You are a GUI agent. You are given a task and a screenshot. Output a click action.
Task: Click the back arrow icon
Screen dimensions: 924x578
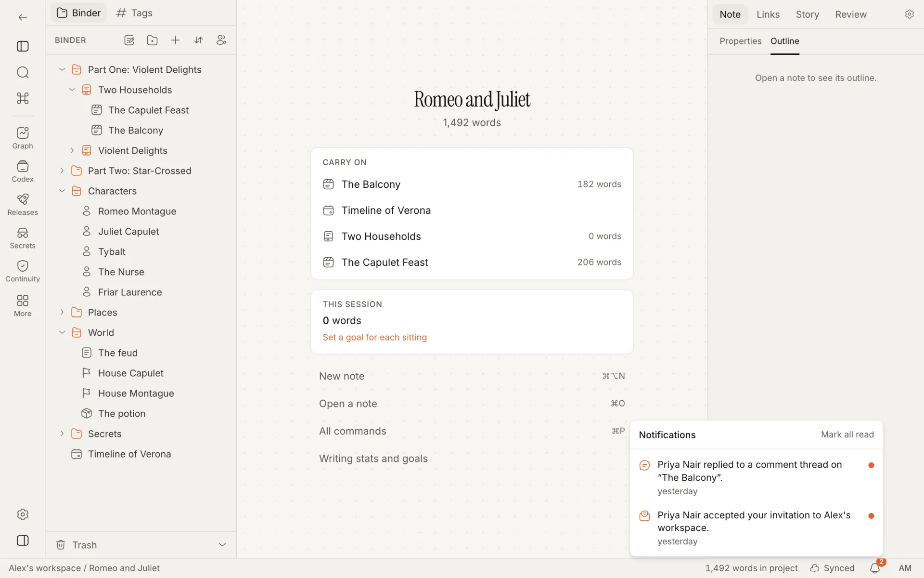pyautogui.click(x=23, y=17)
